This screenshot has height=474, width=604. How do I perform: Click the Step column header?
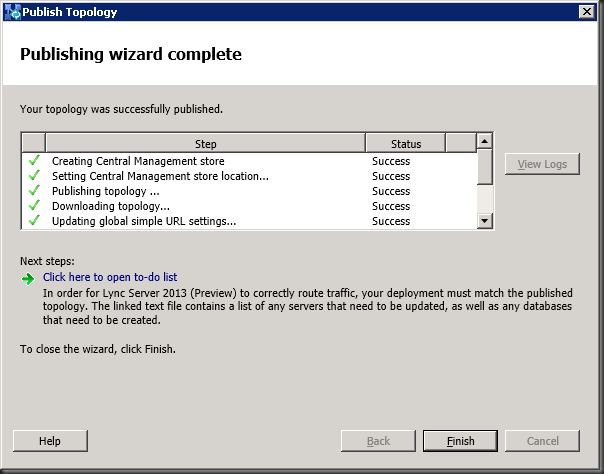(x=205, y=144)
